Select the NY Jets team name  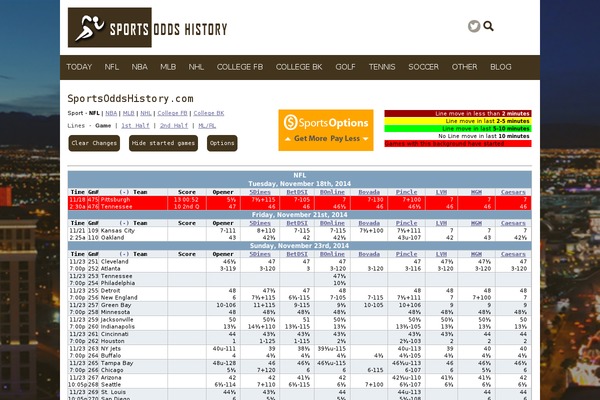click(x=111, y=349)
